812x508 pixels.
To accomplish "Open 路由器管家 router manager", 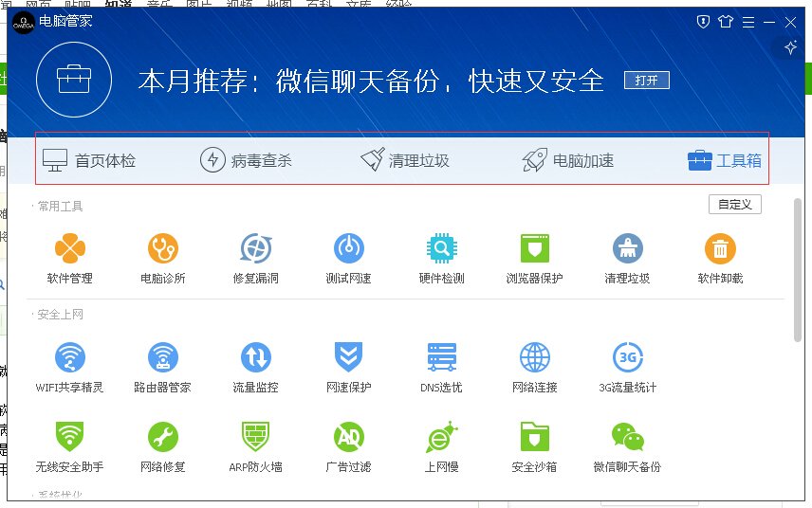I will coord(162,368).
